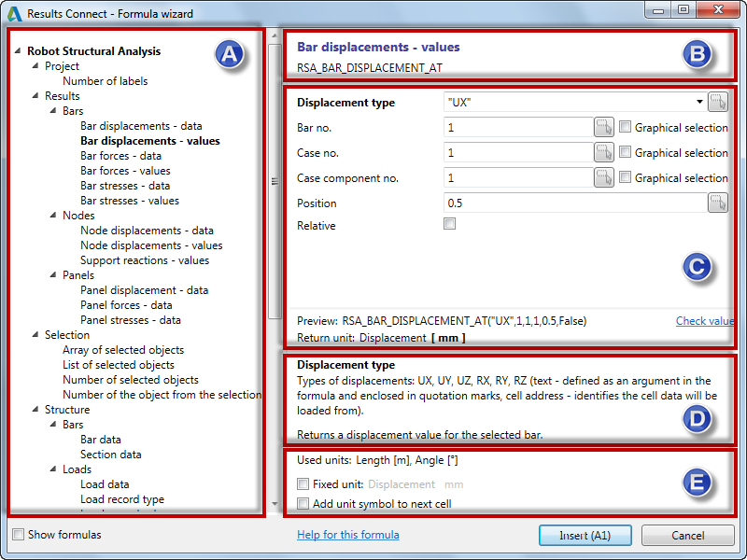Click into the Bar no. input field

pos(518,127)
